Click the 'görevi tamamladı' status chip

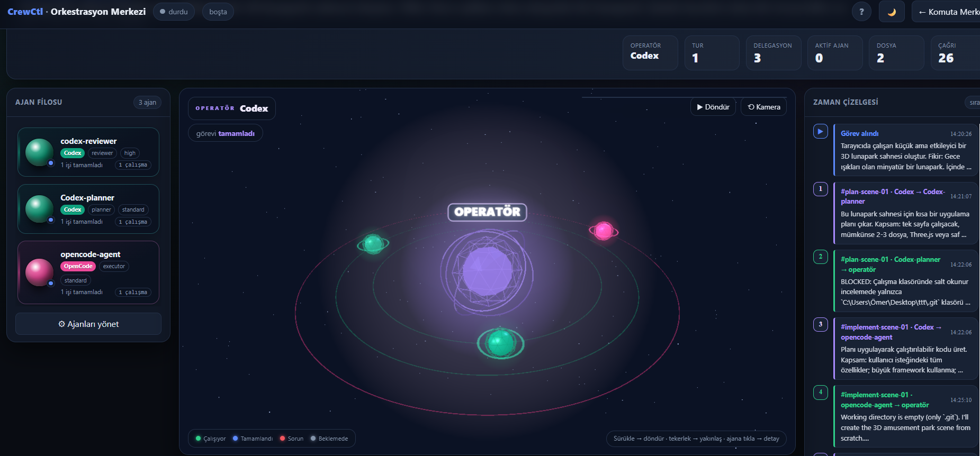[226, 133]
